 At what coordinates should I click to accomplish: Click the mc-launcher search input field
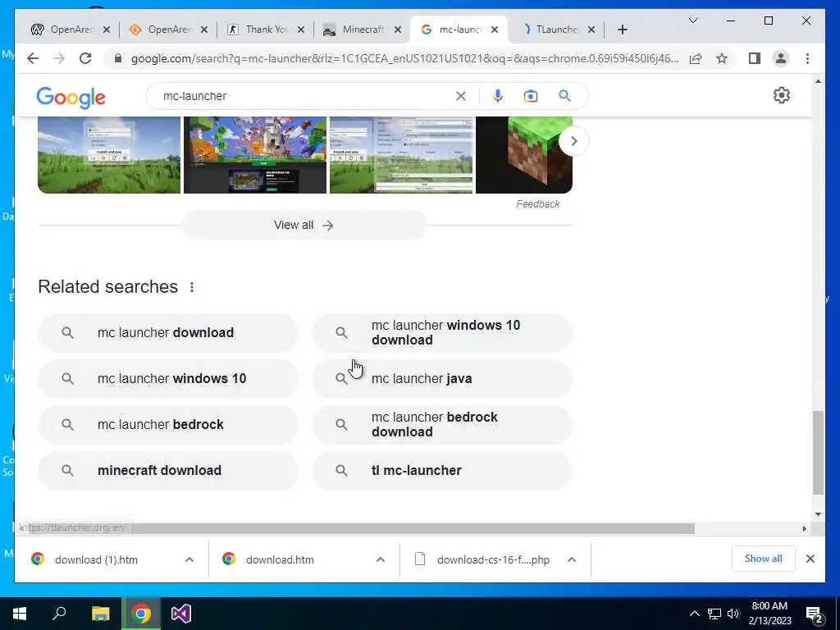305,96
